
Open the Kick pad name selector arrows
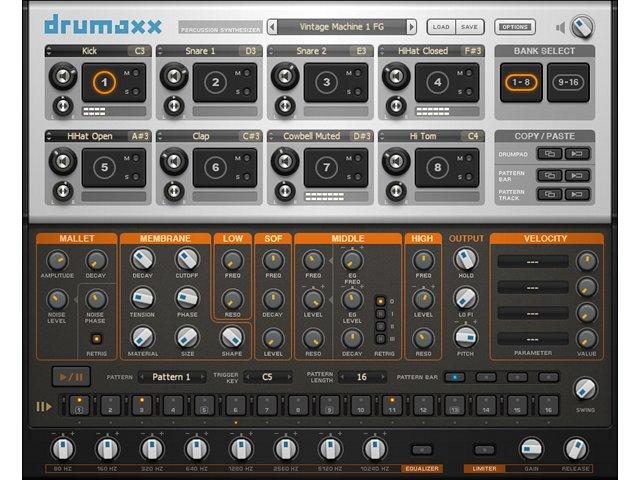tap(49, 51)
